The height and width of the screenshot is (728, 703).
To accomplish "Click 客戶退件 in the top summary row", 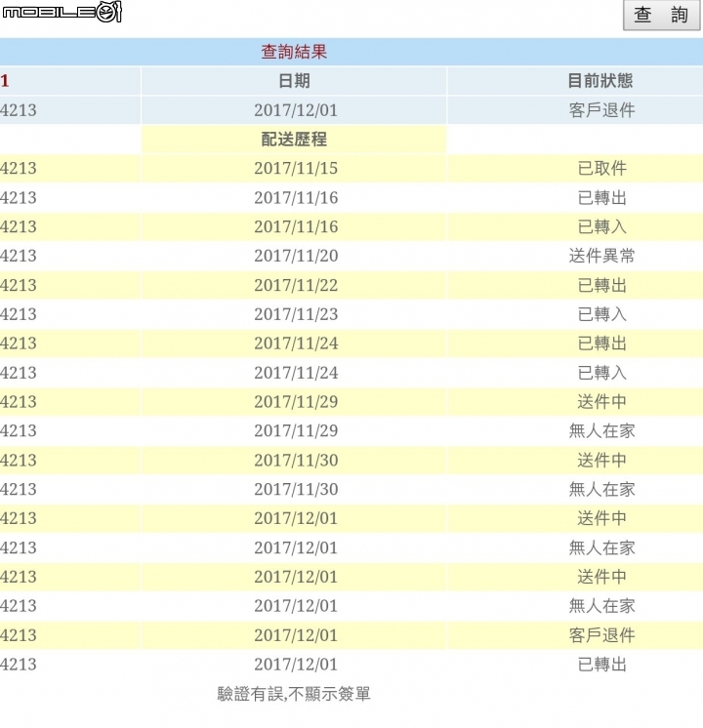I will point(601,110).
